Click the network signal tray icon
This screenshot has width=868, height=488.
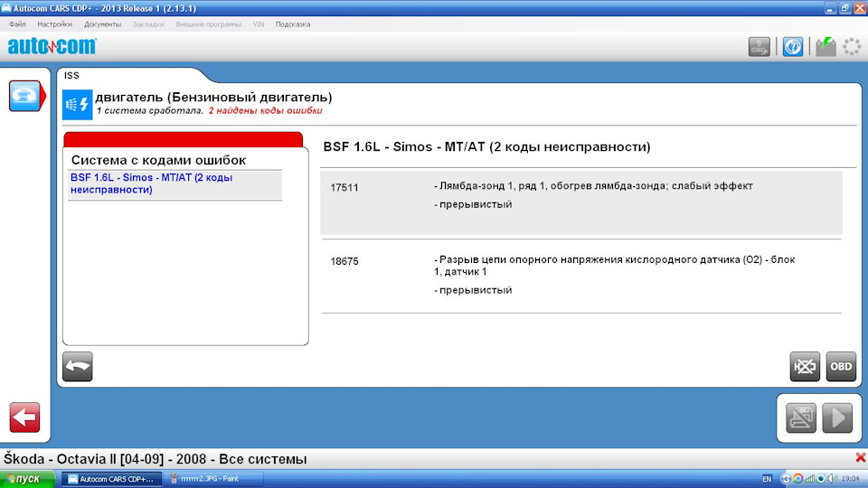tap(809, 479)
